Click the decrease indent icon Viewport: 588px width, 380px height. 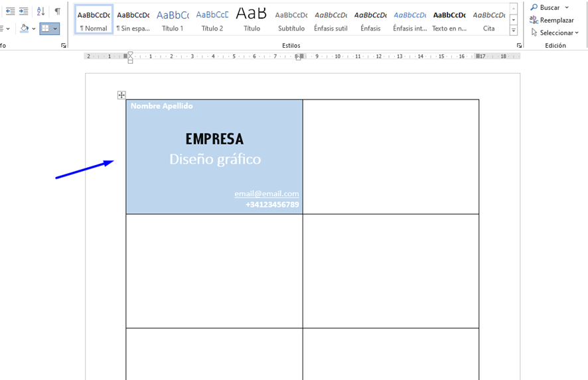coord(10,11)
